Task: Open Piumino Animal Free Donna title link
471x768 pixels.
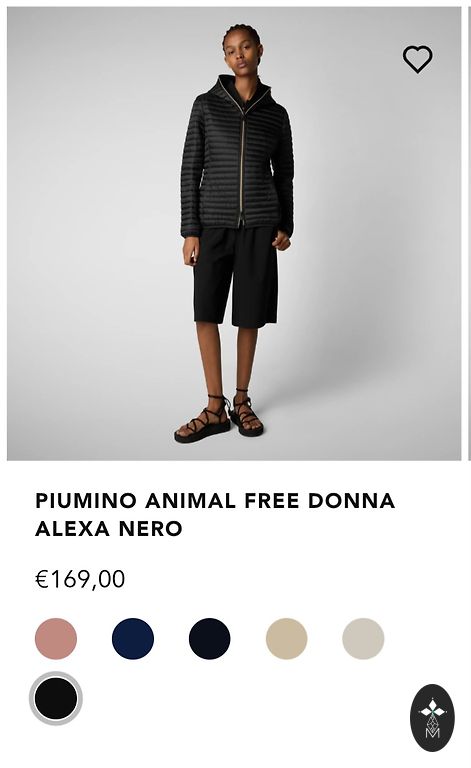Action: 215,515
